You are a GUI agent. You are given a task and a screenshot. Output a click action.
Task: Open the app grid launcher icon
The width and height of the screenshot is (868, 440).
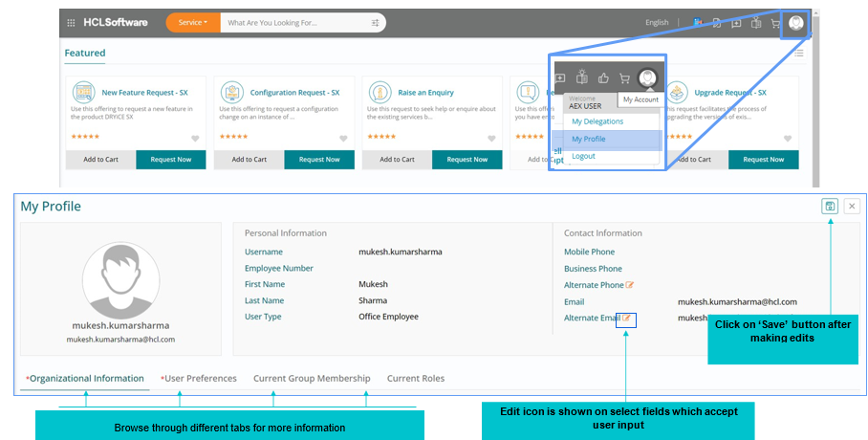71,23
